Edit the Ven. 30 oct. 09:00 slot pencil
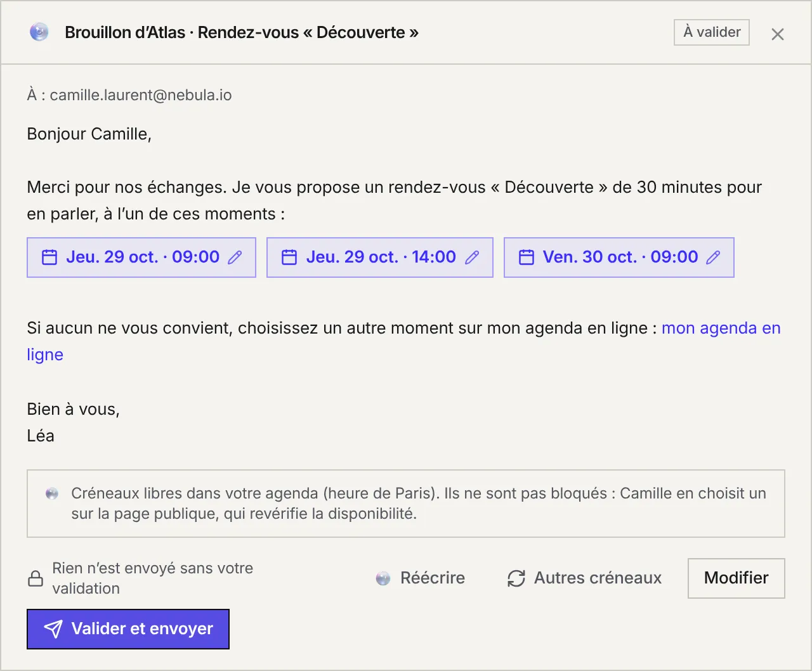This screenshot has height=671, width=812. 713,257
